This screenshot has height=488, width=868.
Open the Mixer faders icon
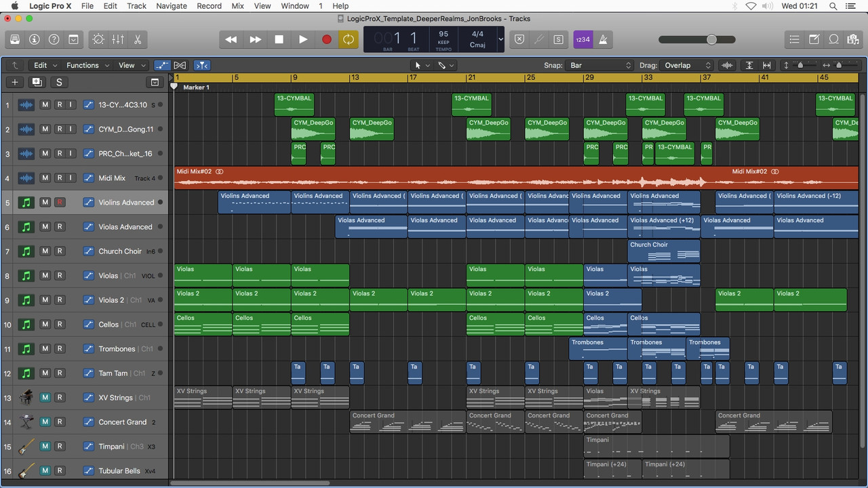[118, 39]
